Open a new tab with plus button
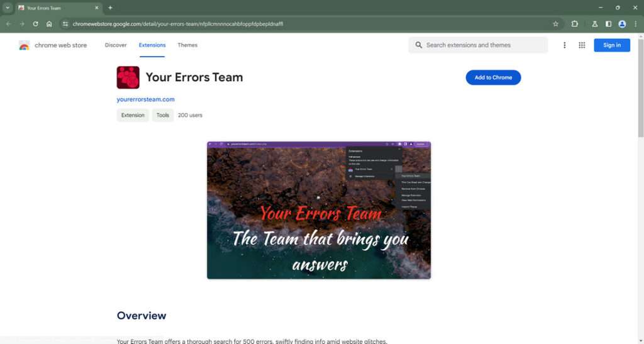This screenshot has height=344, width=644. pos(110,8)
